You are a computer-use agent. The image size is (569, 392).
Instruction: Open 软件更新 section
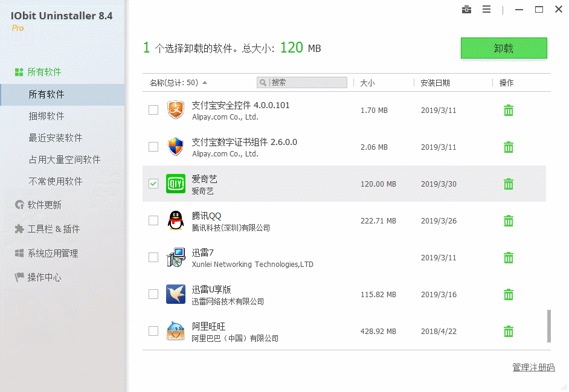point(44,205)
